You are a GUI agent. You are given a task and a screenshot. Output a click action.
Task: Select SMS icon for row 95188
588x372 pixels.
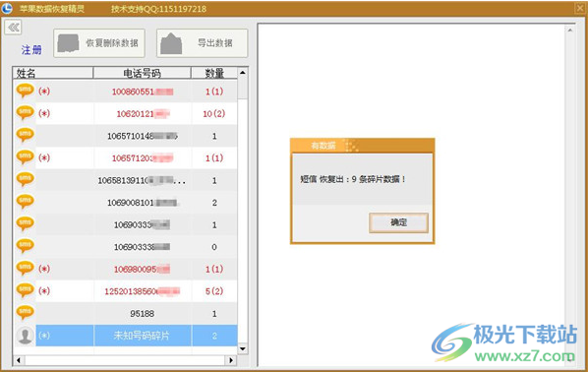[26, 312]
